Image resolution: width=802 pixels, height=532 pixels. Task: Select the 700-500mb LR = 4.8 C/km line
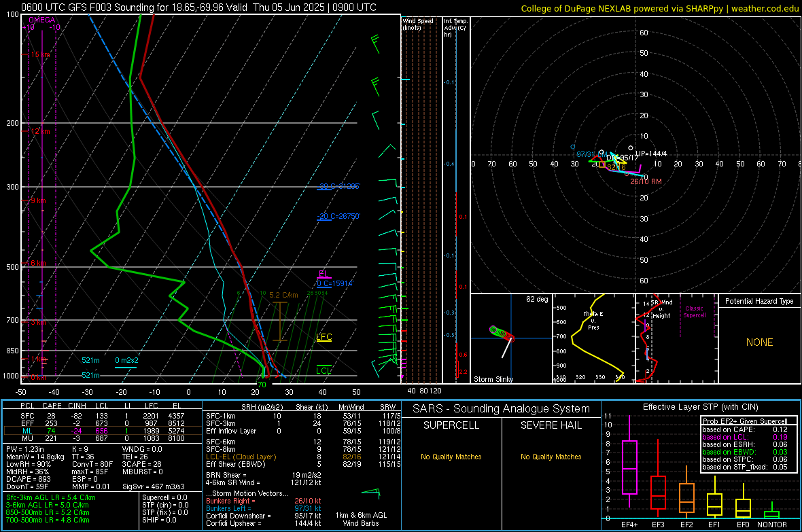point(48,520)
